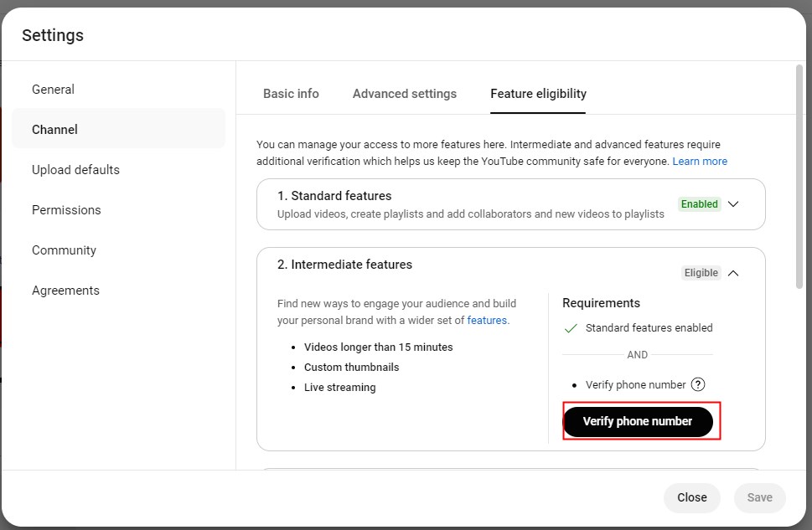The image size is (812, 530).
Task: Open General settings in the sidebar
Action: click(53, 90)
